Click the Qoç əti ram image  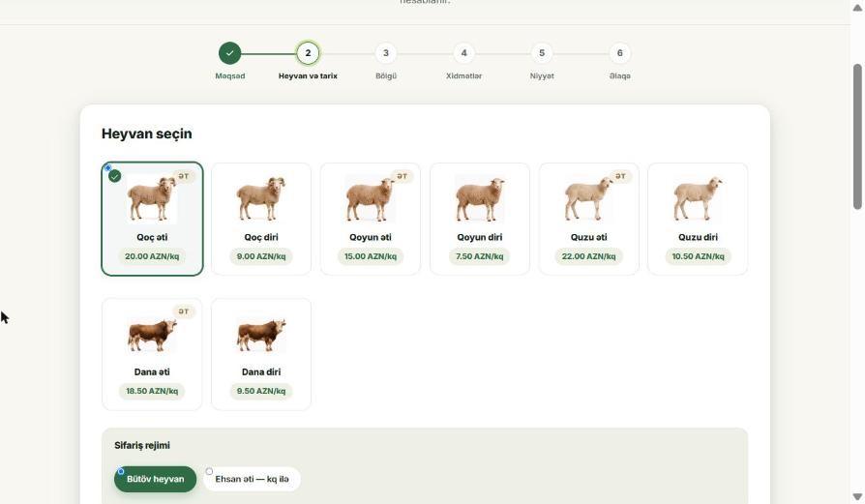point(152,199)
